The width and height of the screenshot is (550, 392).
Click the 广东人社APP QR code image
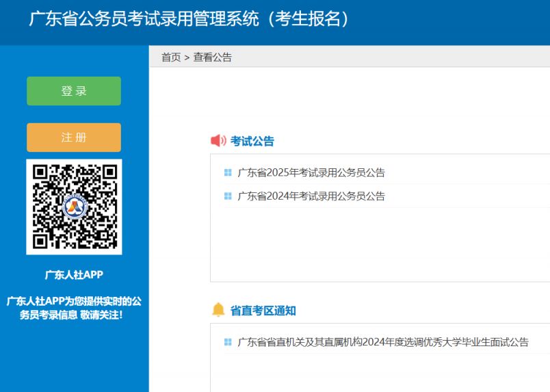pyautogui.click(x=74, y=207)
